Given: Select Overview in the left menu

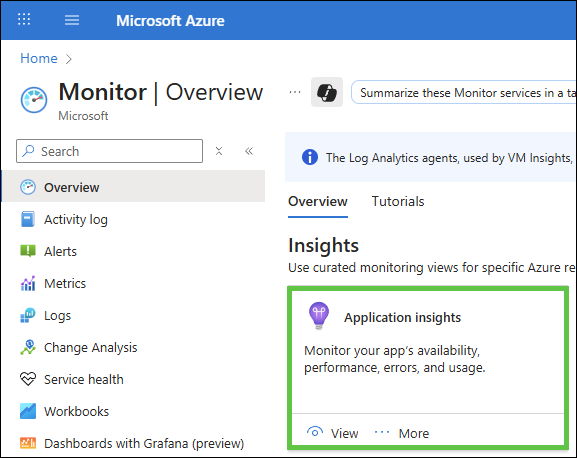Looking at the screenshot, I should pyautogui.click(x=133, y=187).
